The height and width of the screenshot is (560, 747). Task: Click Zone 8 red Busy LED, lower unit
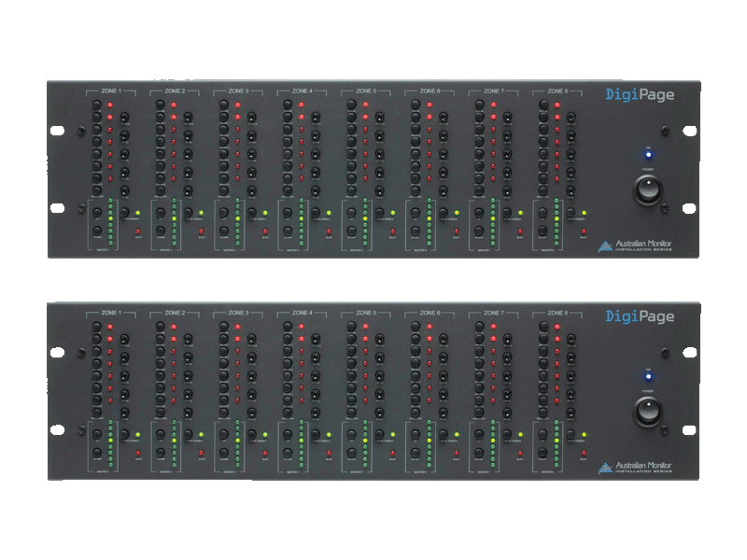[x=585, y=454]
